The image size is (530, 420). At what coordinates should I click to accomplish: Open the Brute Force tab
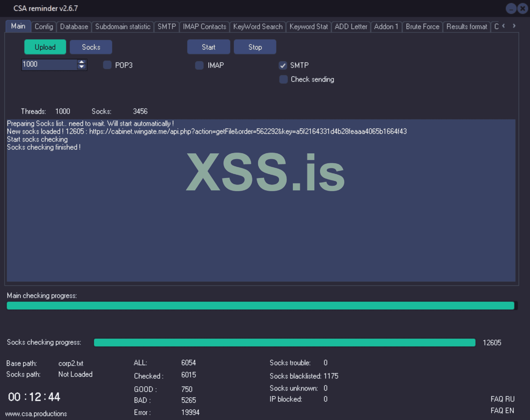pyautogui.click(x=422, y=27)
